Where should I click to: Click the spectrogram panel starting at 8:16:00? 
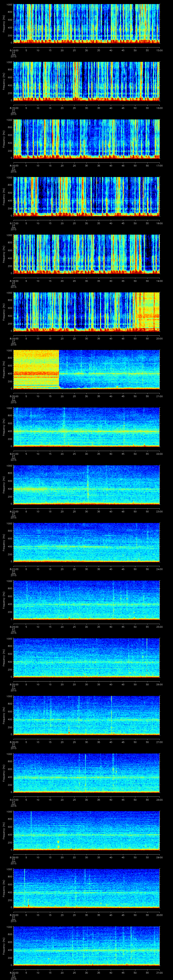coord(87,139)
